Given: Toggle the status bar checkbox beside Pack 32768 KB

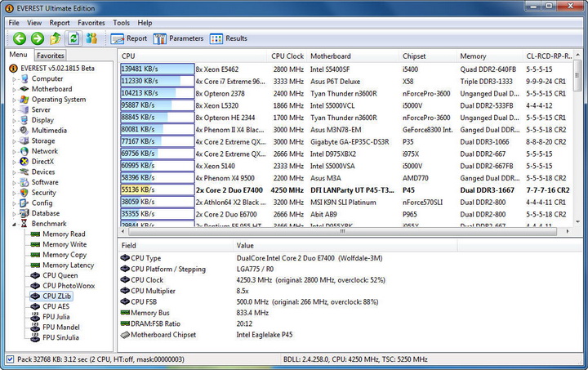Looking at the screenshot, I should [x=11, y=359].
